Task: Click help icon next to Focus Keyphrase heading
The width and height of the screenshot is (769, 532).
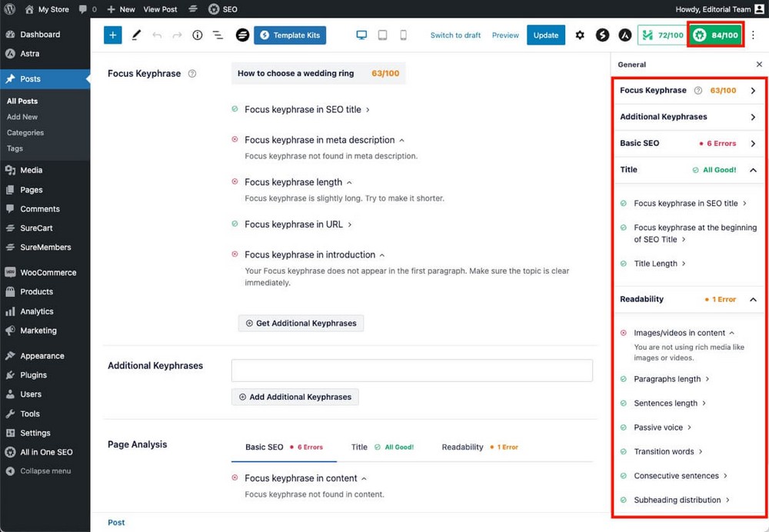Action: [x=192, y=74]
